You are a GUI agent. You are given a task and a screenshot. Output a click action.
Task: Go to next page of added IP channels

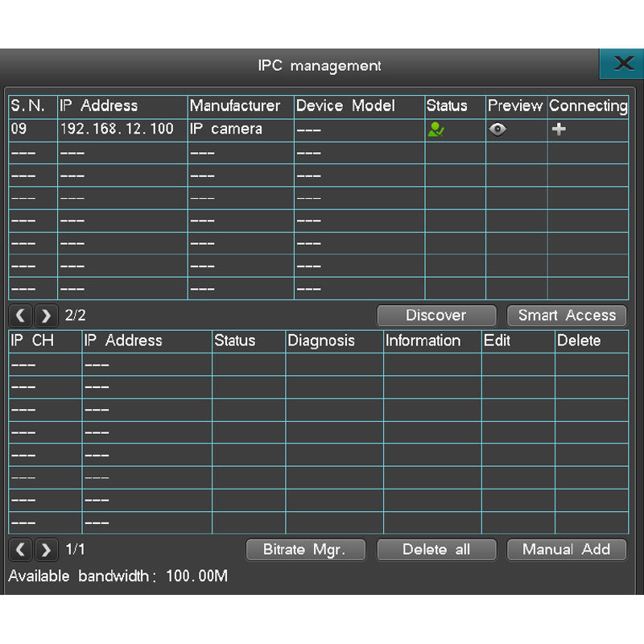46,550
